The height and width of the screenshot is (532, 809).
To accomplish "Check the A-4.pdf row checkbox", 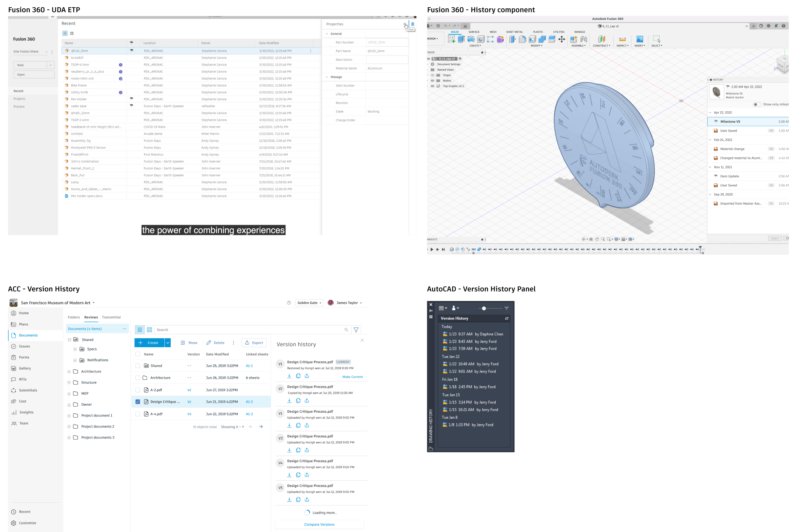I will point(138,414).
